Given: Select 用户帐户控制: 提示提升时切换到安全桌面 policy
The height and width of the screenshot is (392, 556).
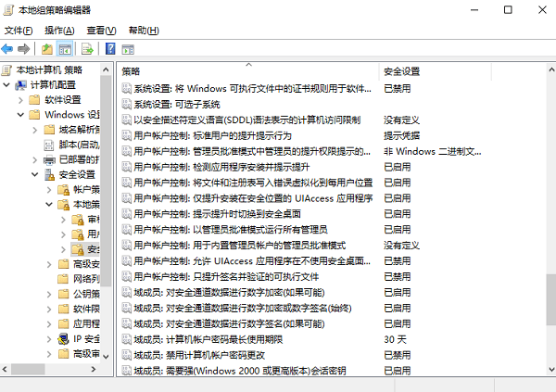Looking at the screenshot, I should click(x=217, y=214).
